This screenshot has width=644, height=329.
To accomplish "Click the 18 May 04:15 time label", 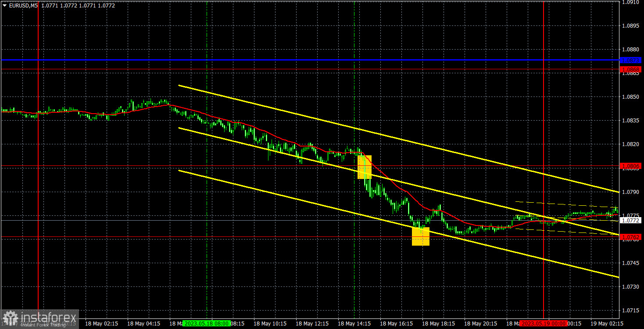I will point(143,323).
